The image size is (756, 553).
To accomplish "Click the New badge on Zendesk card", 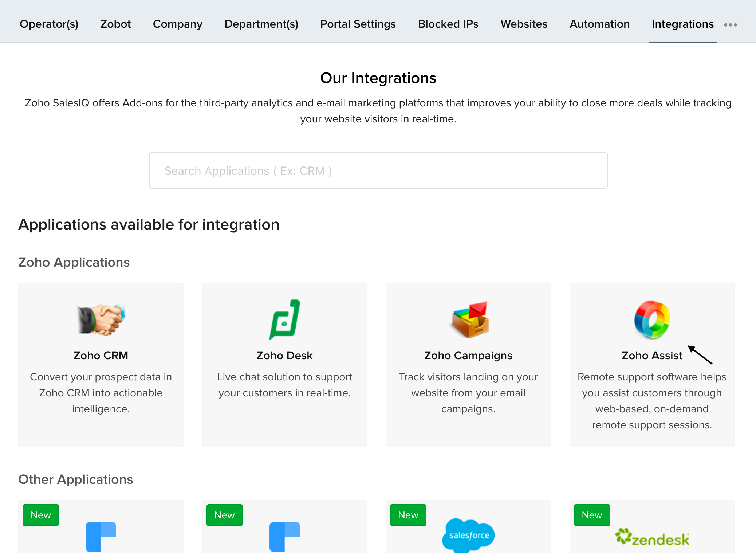I will click(x=592, y=515).
